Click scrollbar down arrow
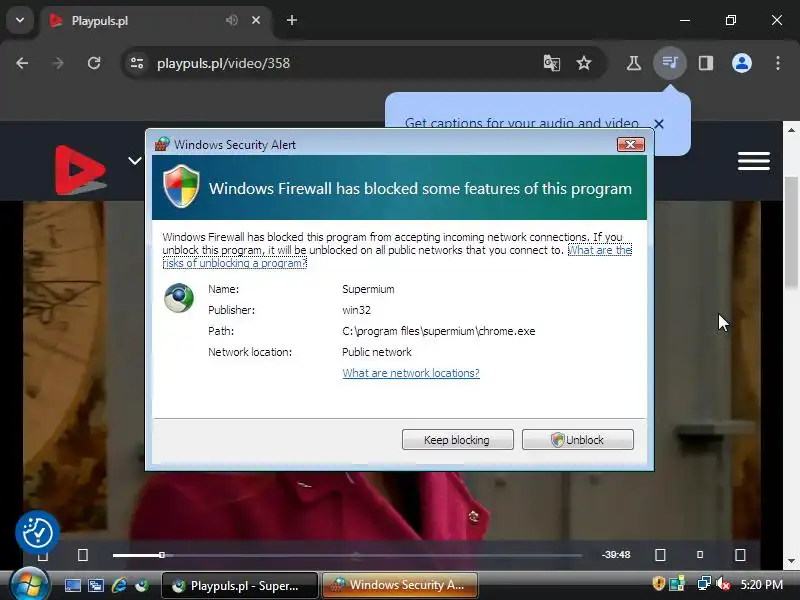 click(x=791, y=561)
